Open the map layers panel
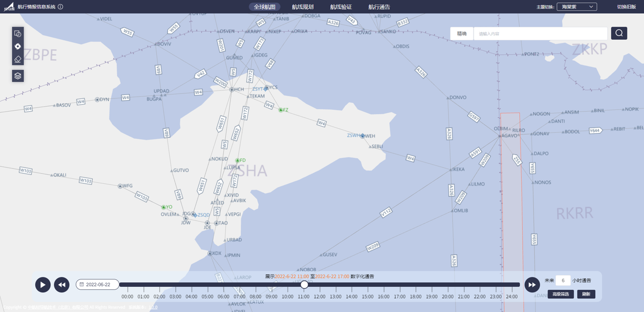This screenshot has height=312, width=644. (x=18, y=76)
